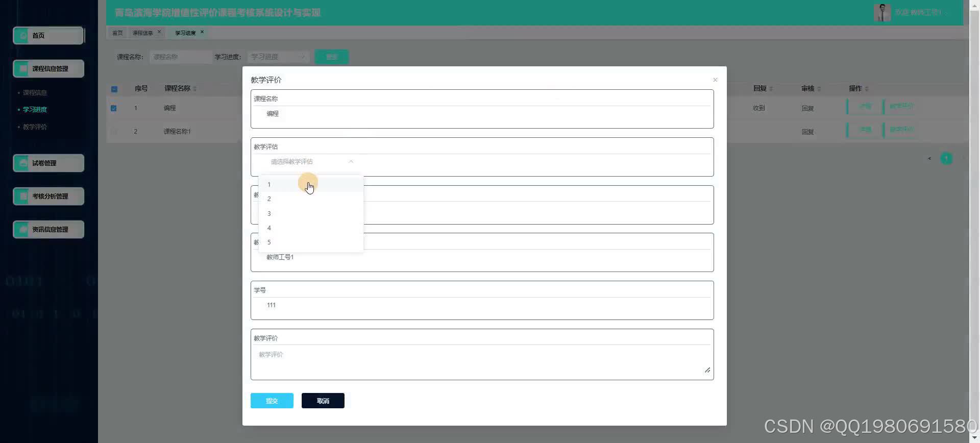
Task: Click the green search button
Action: point(332,57)
